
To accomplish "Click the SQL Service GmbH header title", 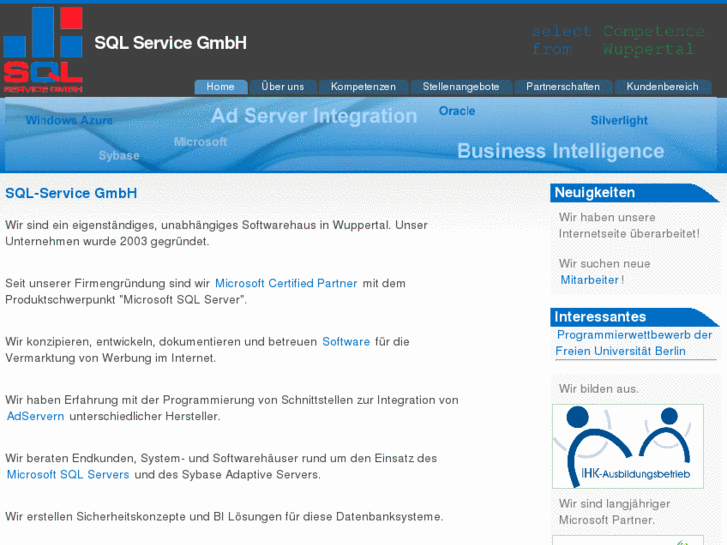I will pos(171,43).
